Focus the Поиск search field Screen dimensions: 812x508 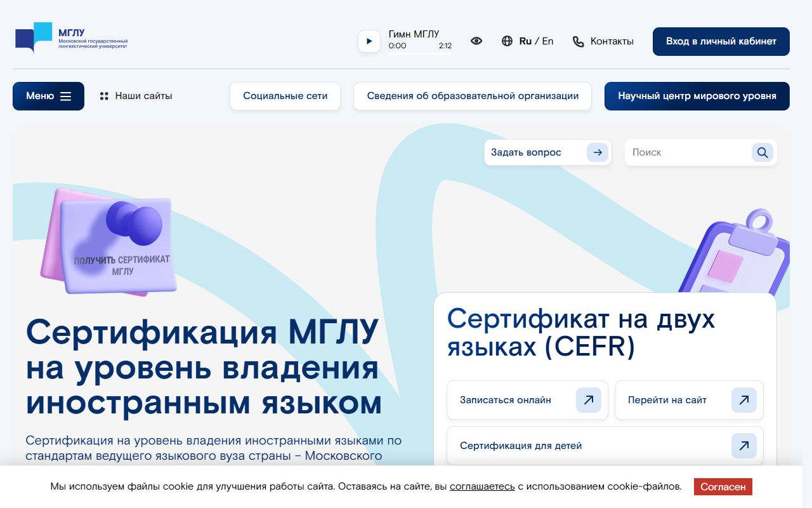688,152
